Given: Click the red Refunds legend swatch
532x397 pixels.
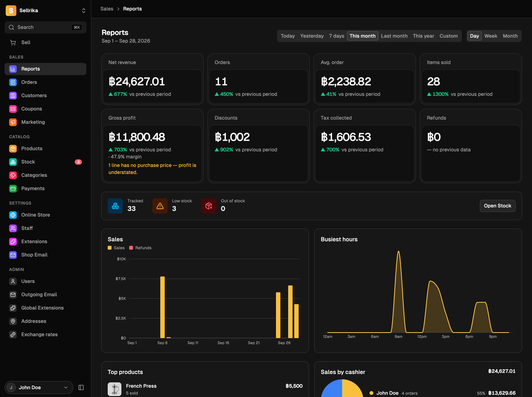Looking at the screenshot, I should coord(131,248).
